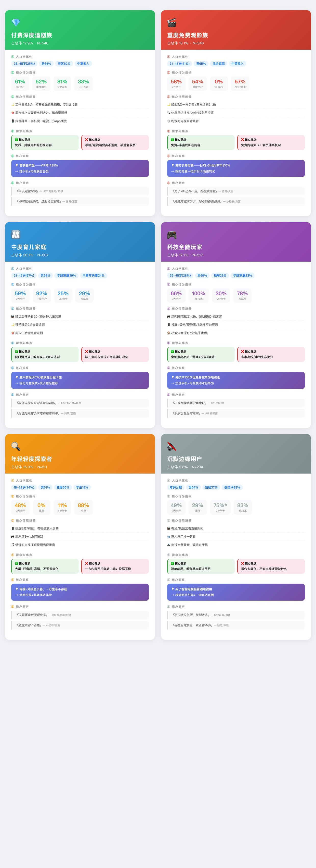Click the diamond icon on 付费深度追剧族 card
Screen dimensions: 316x868
coord(16,22)
